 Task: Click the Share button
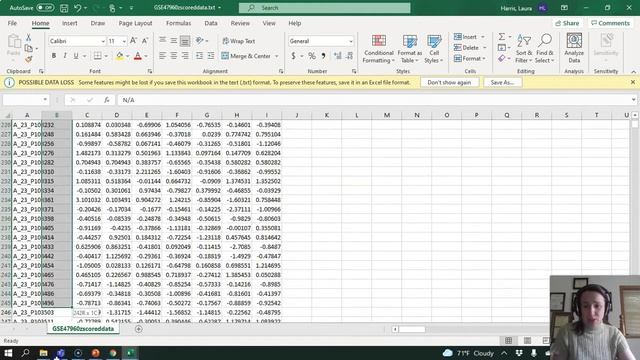pos(567,23)
